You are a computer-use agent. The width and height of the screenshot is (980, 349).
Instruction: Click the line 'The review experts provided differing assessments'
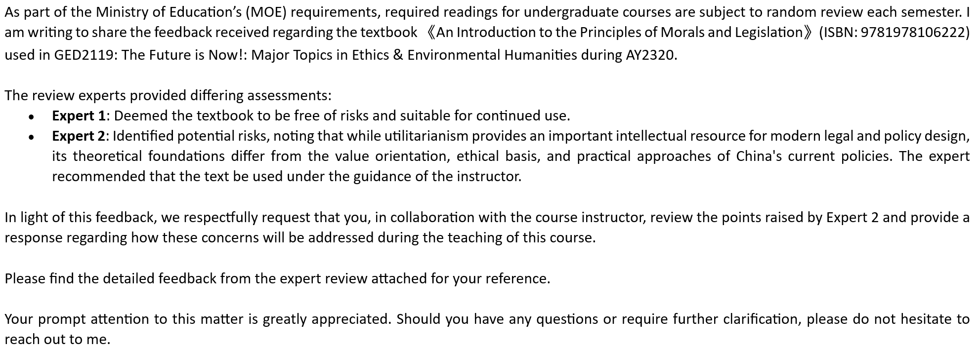(x=168, y=95)
